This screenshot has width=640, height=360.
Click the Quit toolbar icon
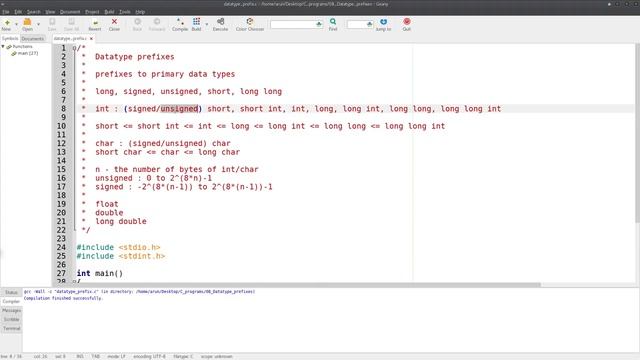[407, 24]
